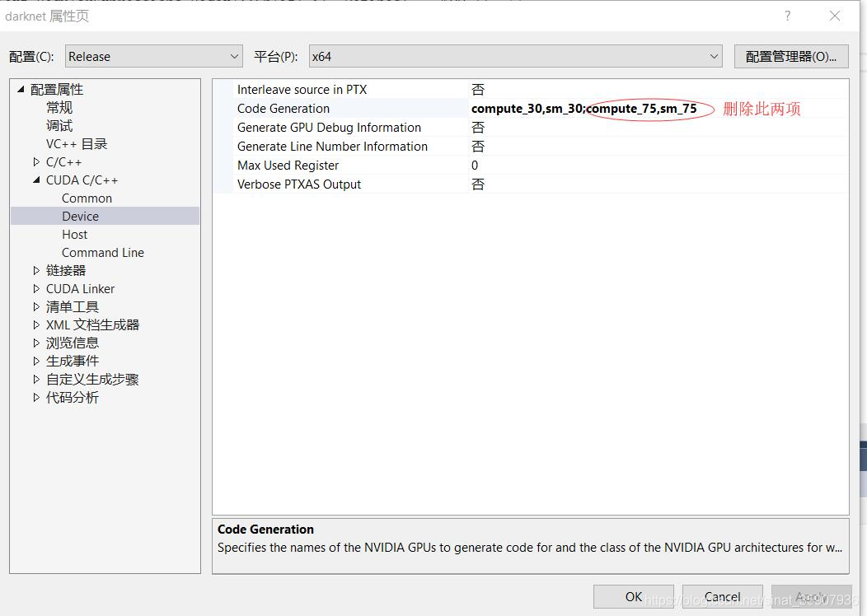The height and width of the screenshot is (616, 867).
Task: Close the darknet 属性页 dialog
Action: pyautogui.click(x=835, y=16)
